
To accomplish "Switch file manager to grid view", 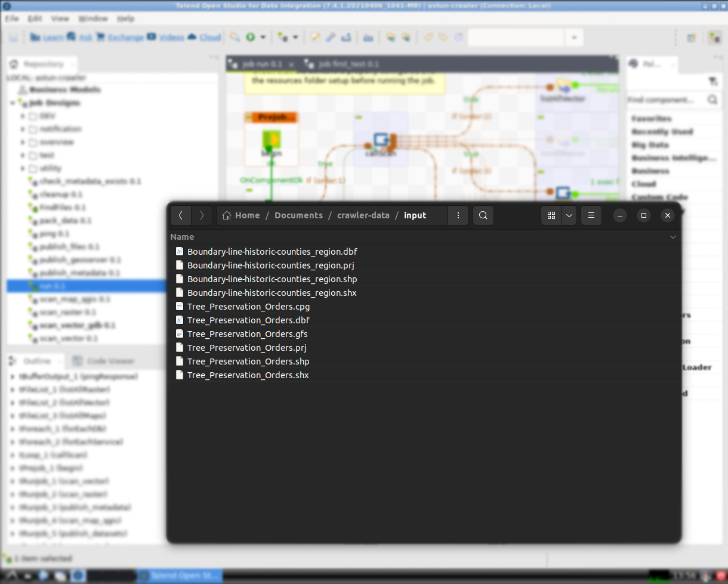I will pos(551,215).
